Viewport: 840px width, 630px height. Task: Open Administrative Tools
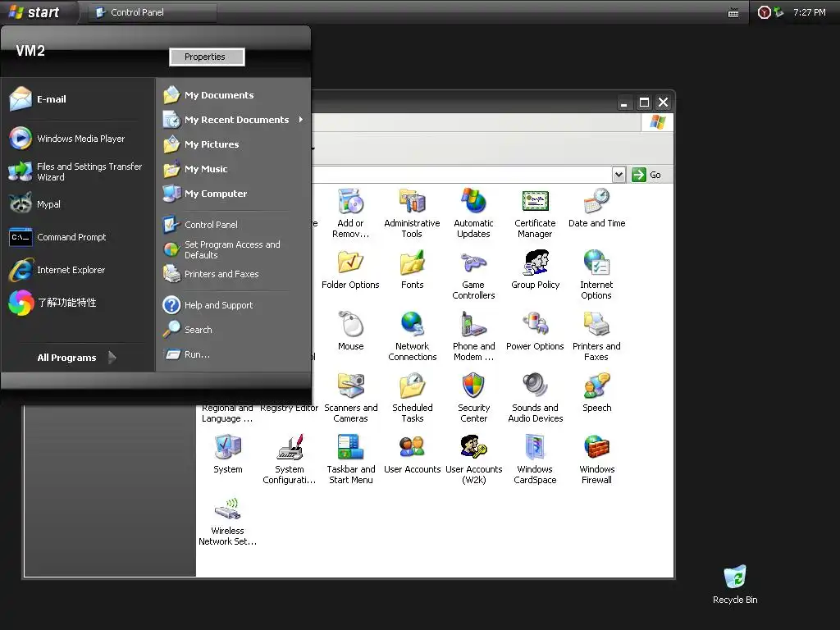(x=412, y=212)
